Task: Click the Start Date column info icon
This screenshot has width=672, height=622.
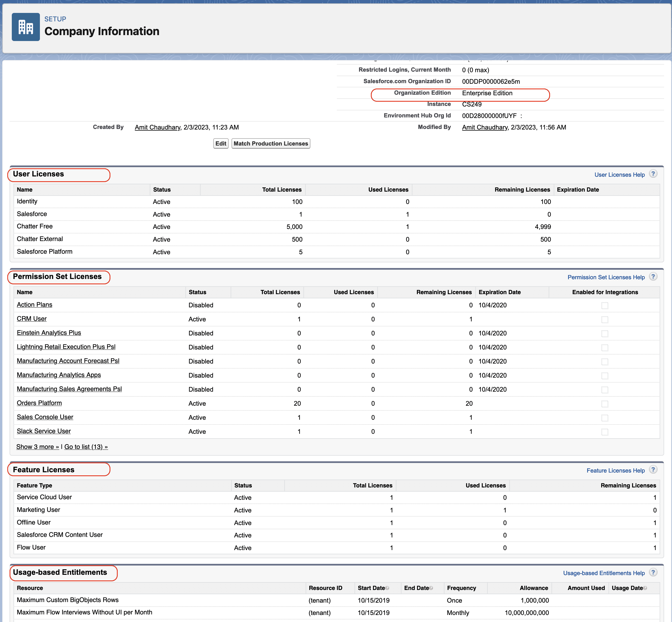Action: (387, 588)
